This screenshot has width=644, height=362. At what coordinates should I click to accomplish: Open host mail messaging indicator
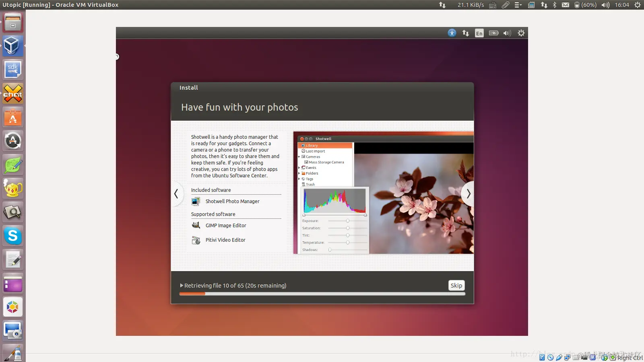(x=566, y=5)
